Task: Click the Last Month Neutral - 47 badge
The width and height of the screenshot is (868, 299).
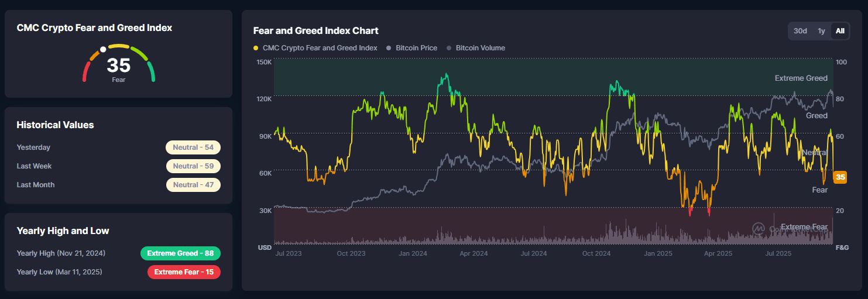Action: (x=193, y=185)
